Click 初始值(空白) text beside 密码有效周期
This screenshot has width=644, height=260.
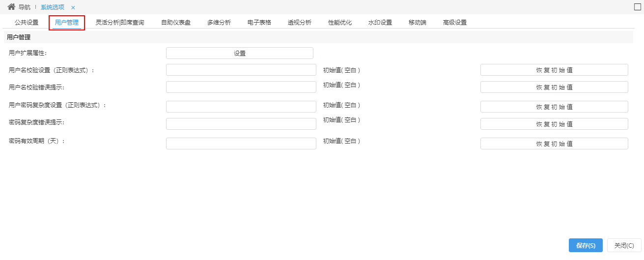(342, 141)
